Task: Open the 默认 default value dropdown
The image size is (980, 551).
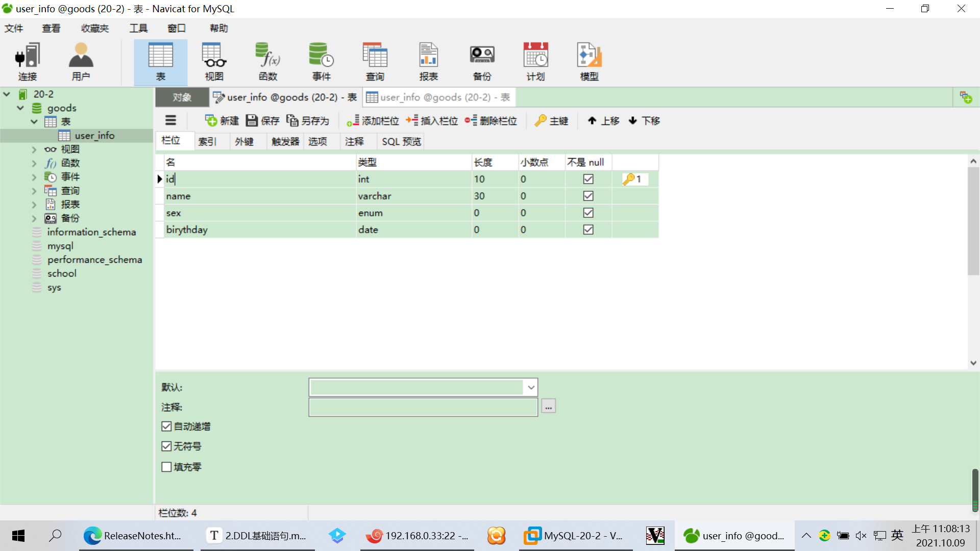Action: tap(531, 387)
